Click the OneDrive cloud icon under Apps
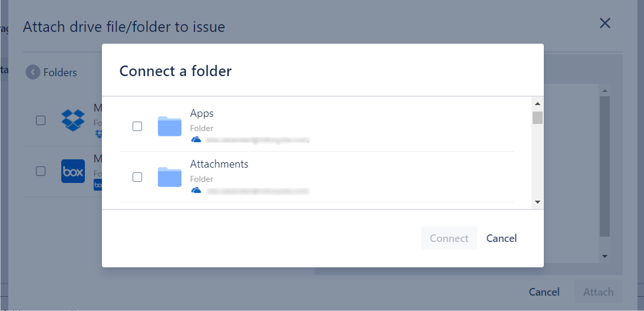This screenshot has width=644, height=311. pyautogui.click(x=196, y=140)
